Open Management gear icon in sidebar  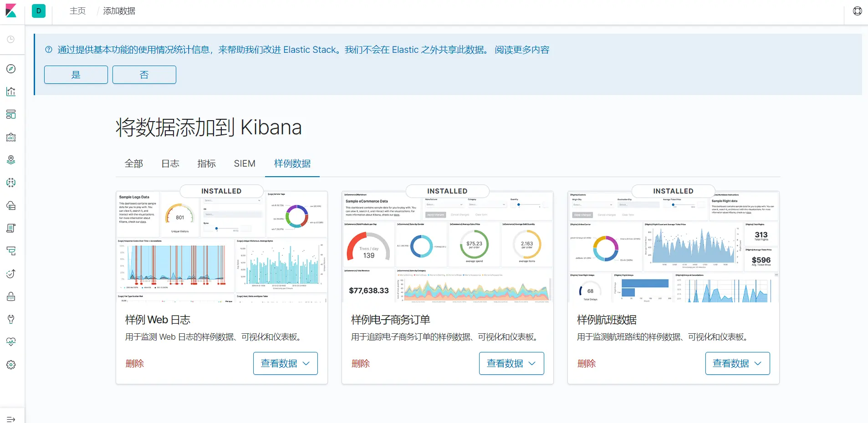[11, 365]
